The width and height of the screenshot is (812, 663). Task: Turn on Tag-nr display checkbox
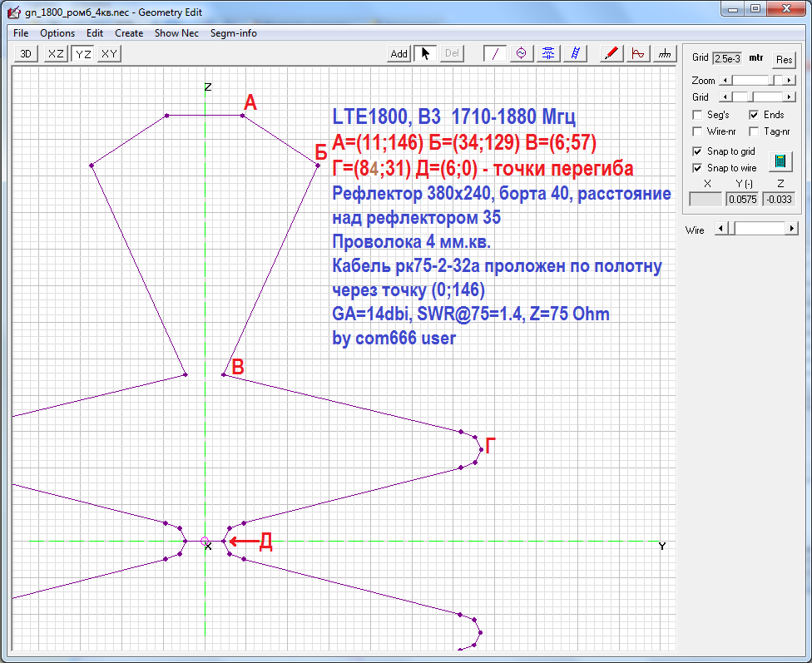pyautogui.click(x=754, y=131)
